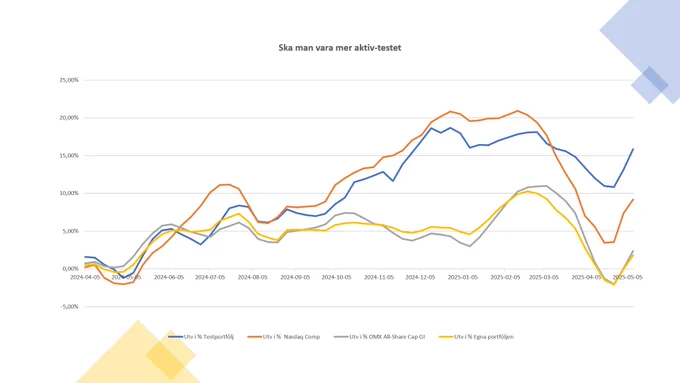Viewport: 680px width, 383px height.
Task: Select the 2024-12-05 date axis label
Action: point(420,277)
